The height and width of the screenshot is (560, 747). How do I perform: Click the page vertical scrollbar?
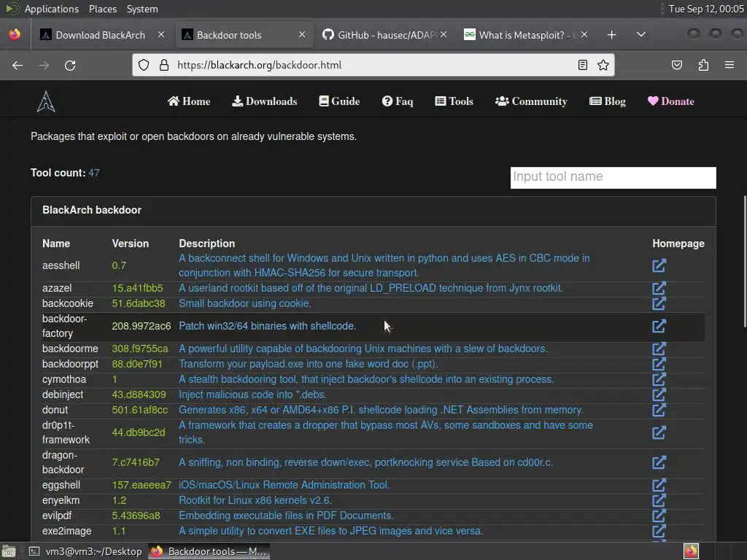[x=744, y=261]
